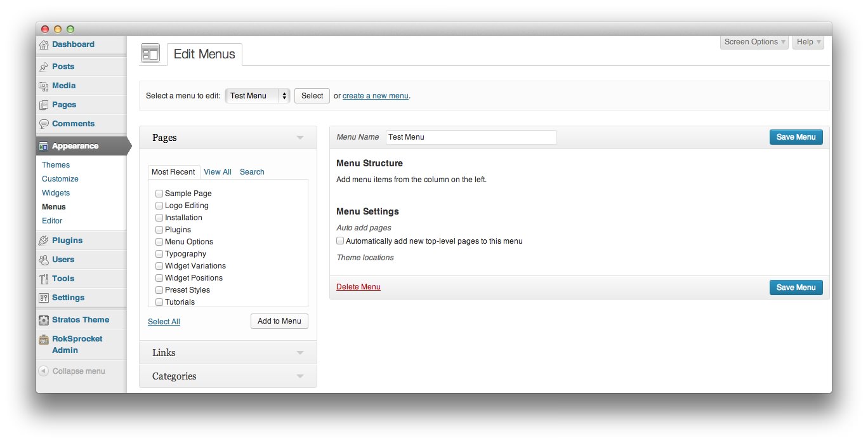Viewport: 868px width, 443px height.
Task: Click the Tools wrench icon
Action: pyautogui.click(x=44, y=279)
